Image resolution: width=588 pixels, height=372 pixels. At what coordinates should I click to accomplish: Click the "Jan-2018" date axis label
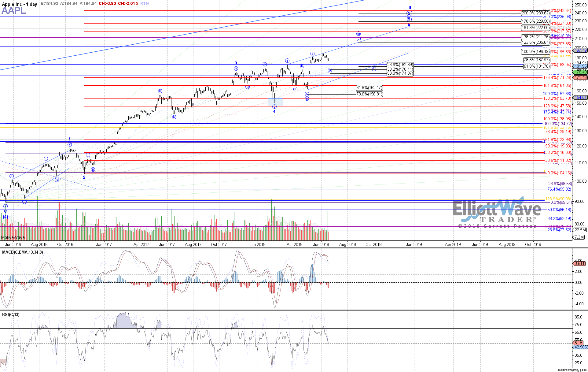click(x=257, y=244)
